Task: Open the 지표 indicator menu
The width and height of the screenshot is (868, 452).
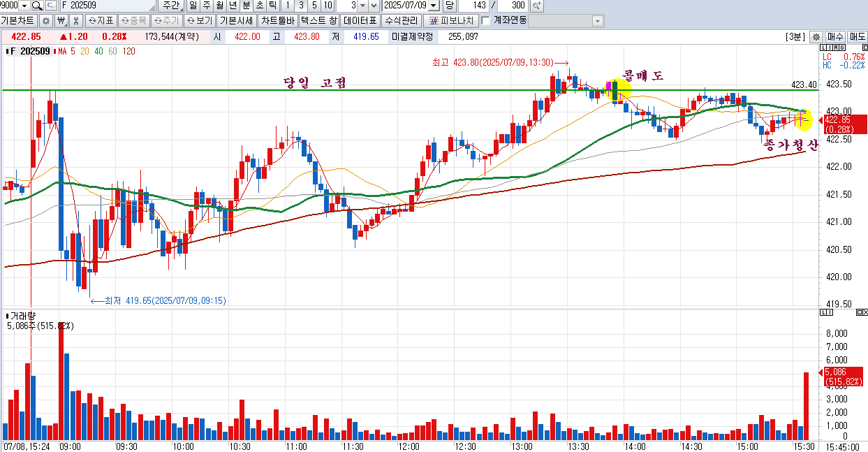Action: pos(101,21)
